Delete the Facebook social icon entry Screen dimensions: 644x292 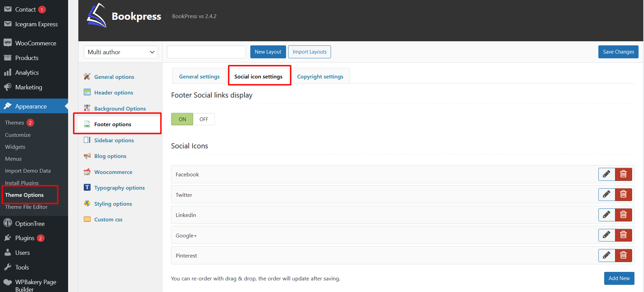(x=624, y=174)
